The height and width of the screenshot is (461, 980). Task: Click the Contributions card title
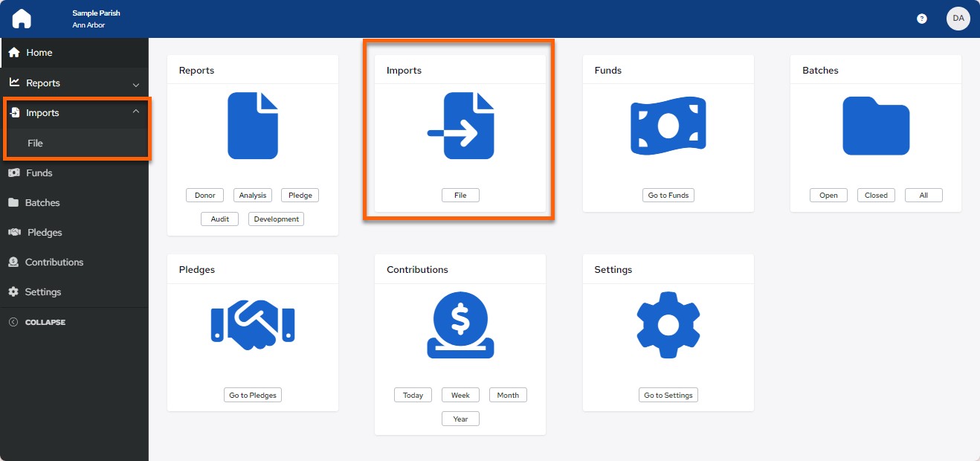click(417, 270)
